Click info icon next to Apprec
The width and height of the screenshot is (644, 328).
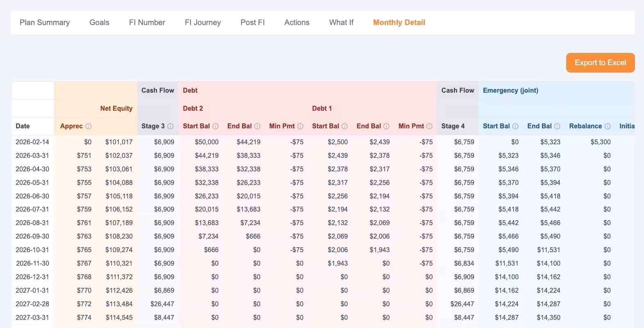(88, 126)
